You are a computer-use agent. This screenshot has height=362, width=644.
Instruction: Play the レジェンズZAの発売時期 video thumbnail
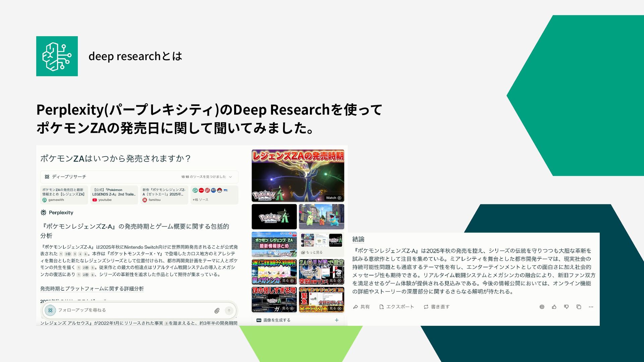point(298,176)
